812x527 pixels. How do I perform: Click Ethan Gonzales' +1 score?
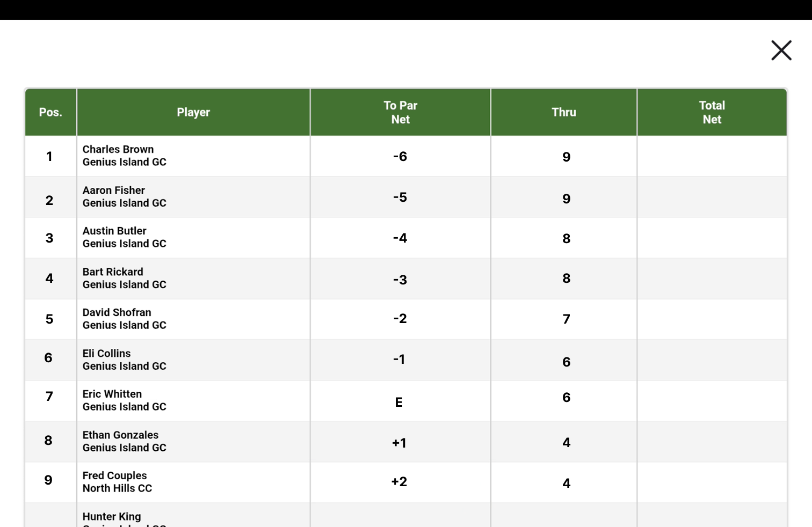[400, 443]
